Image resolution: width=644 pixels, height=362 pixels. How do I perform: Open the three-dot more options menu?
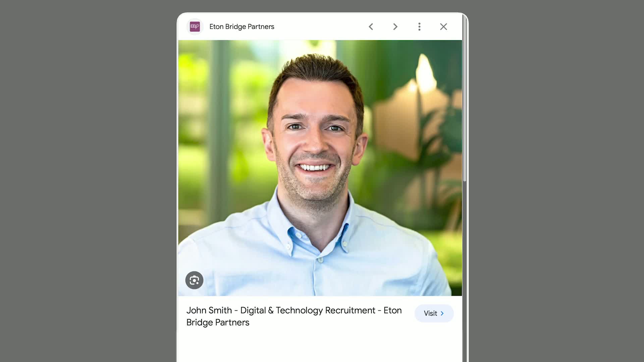tap(419, 26)
